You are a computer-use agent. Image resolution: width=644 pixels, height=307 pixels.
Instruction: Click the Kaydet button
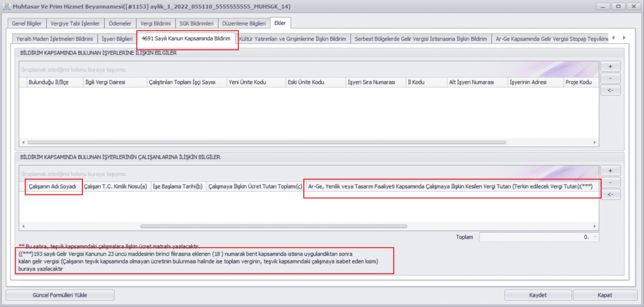(538, 294)
